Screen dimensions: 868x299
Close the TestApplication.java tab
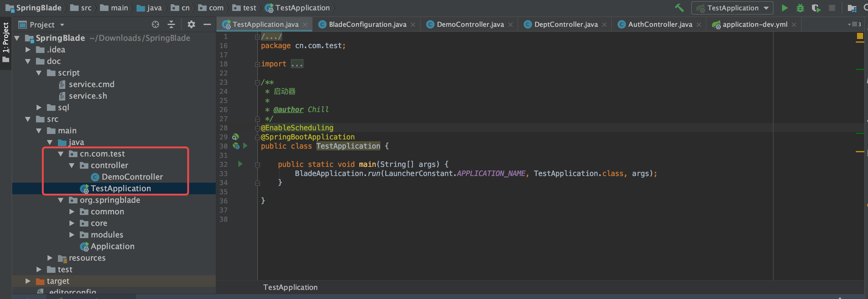305,25
